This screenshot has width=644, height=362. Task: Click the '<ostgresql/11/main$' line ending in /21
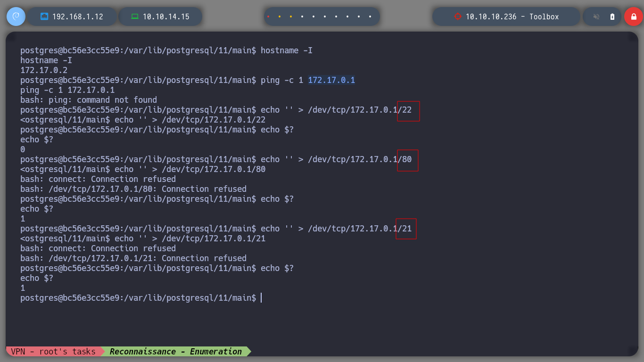click(x=143, y=239)
